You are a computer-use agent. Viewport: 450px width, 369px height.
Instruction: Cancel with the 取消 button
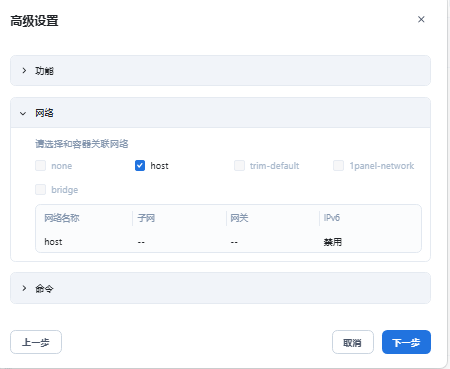point(353,342)
